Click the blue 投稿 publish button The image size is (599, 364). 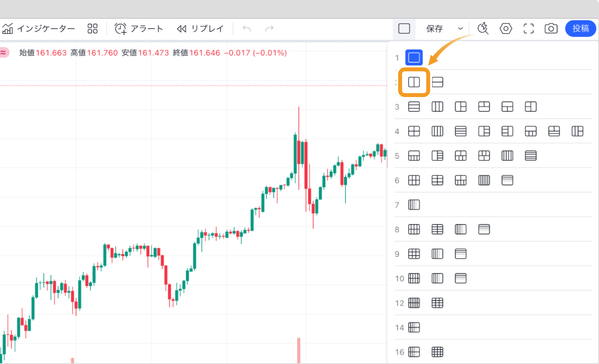point(581,28)
